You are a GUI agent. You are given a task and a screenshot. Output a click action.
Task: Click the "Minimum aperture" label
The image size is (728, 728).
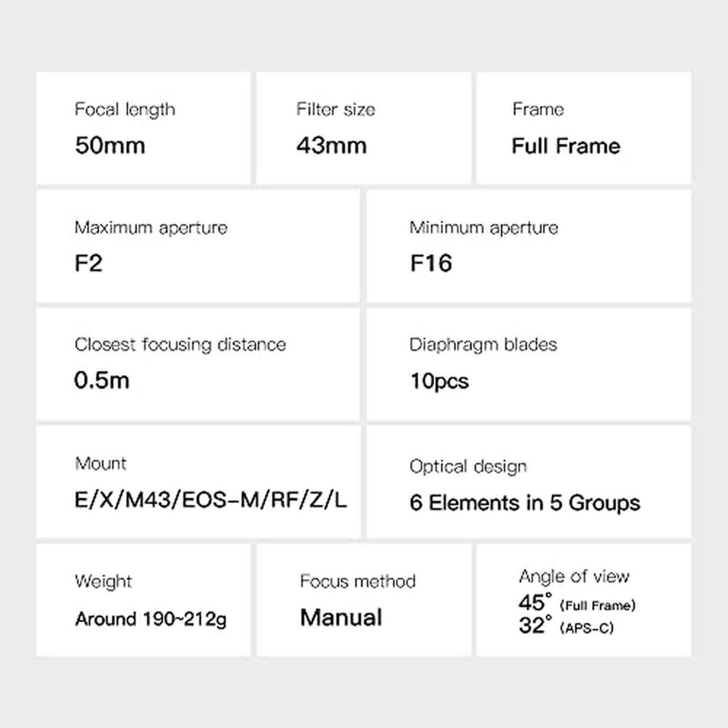click(483, 228)
